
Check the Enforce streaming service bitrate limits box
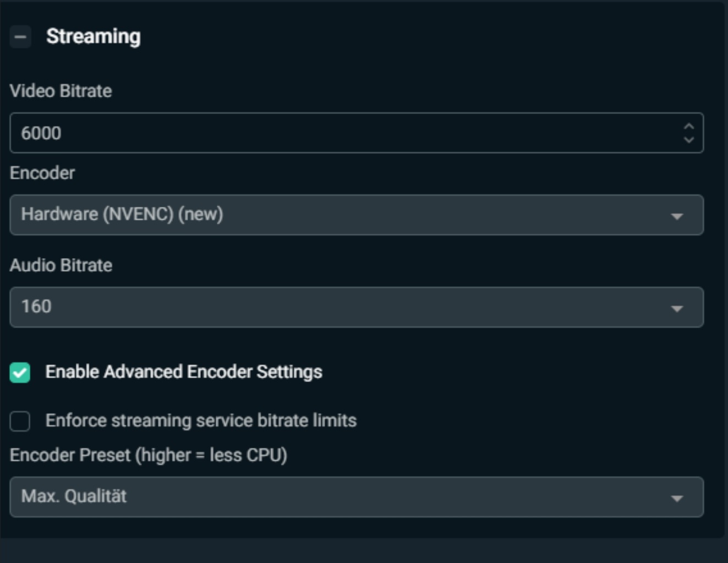20,421
